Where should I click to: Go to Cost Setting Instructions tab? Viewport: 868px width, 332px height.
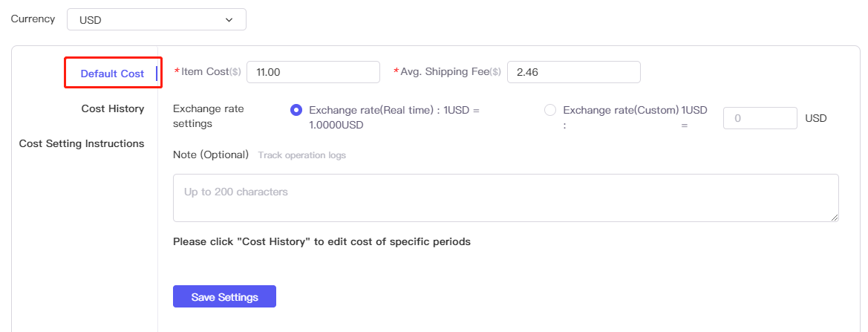(x=82, y=143)
